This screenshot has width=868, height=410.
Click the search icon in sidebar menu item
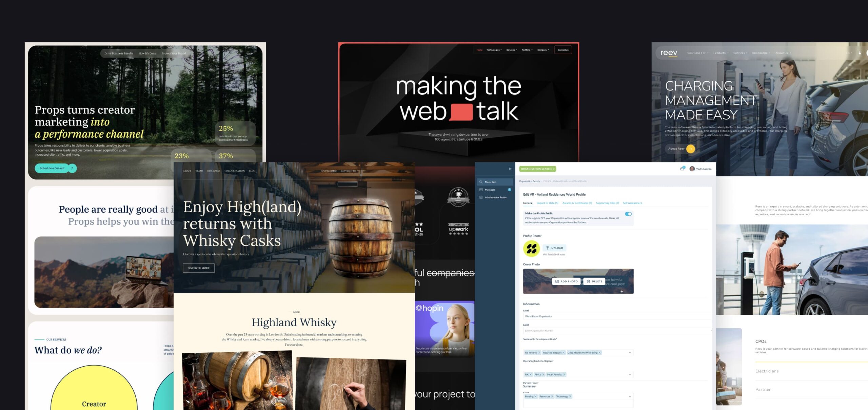tap(481, 182)
